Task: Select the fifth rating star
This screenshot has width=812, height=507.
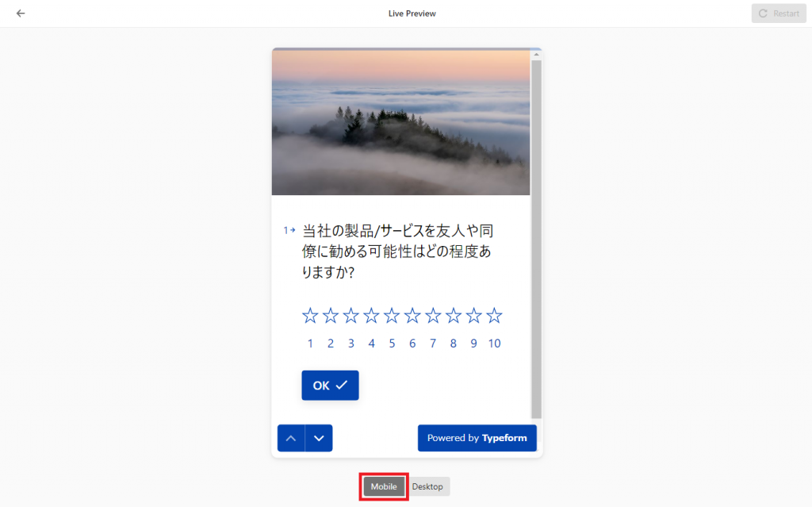Action: pyautogui.click(x=392, y=315)
